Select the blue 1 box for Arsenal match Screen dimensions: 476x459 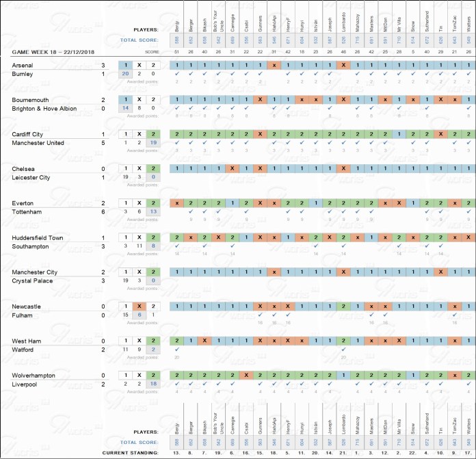125,65
